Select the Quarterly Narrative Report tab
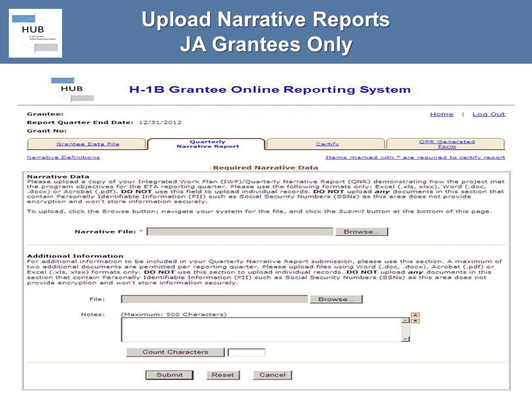This screenshot has width=532, height=399. [207, 144]
